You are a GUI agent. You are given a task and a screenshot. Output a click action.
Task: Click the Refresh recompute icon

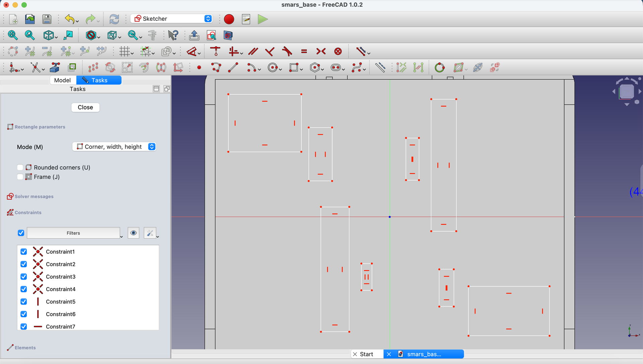pos(114,19)
